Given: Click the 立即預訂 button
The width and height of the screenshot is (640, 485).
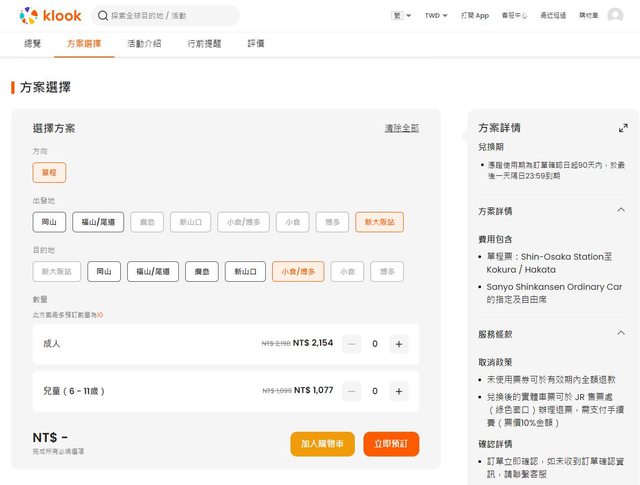Looking at the screenshot, I should tap(391, 444).
